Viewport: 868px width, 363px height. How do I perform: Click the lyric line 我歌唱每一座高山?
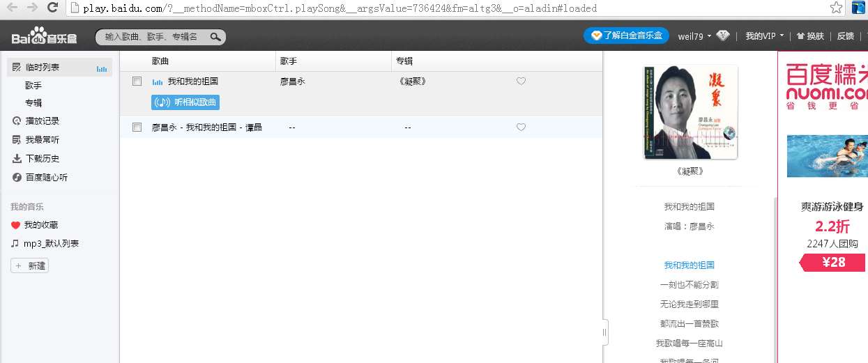[x=690, y=343]
